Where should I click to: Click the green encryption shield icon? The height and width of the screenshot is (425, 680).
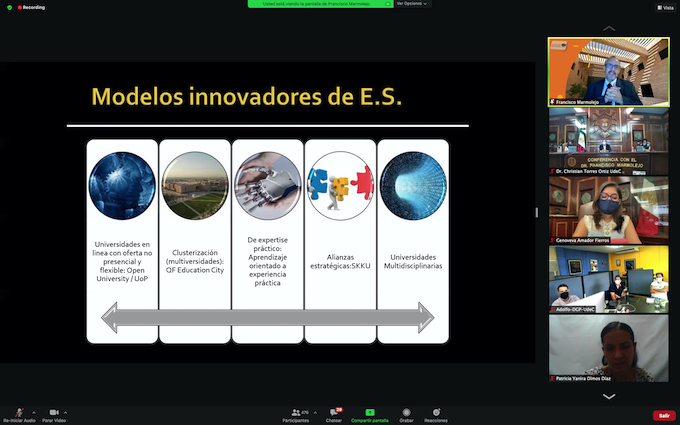pos(10,7)
